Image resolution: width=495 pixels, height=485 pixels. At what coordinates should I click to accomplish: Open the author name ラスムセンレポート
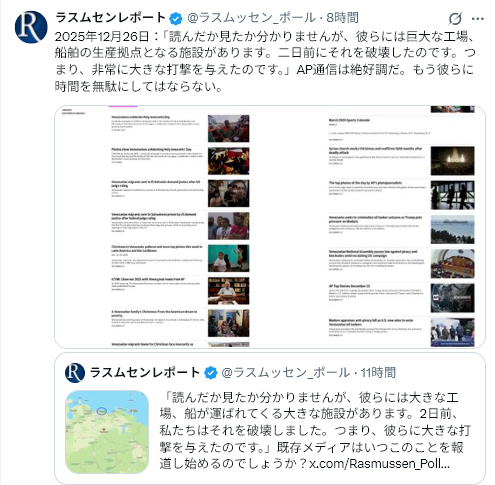[111, 18]
